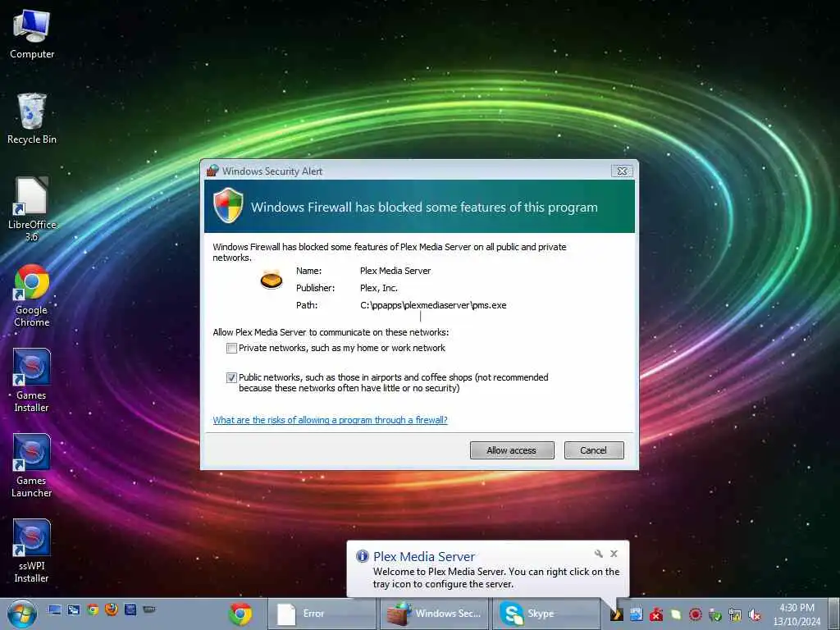Click the Plex Media Server balloon title

coord(424,557)
